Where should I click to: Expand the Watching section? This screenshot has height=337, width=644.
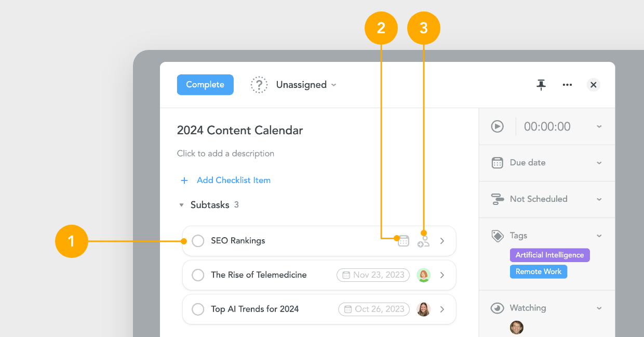click(599, 307)
